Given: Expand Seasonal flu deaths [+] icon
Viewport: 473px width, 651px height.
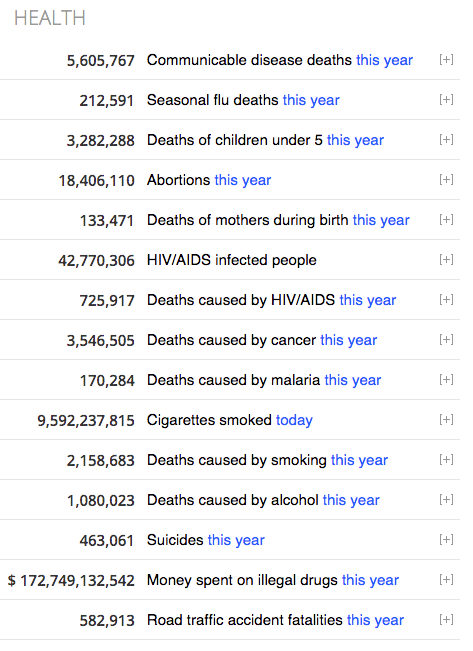Looking at the screenshot, I should click(x=446, y=100).
